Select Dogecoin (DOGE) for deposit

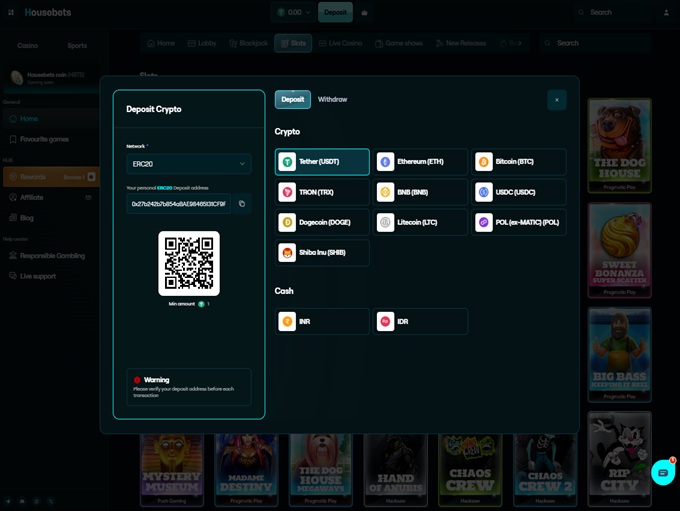click(x=322, y=222)
